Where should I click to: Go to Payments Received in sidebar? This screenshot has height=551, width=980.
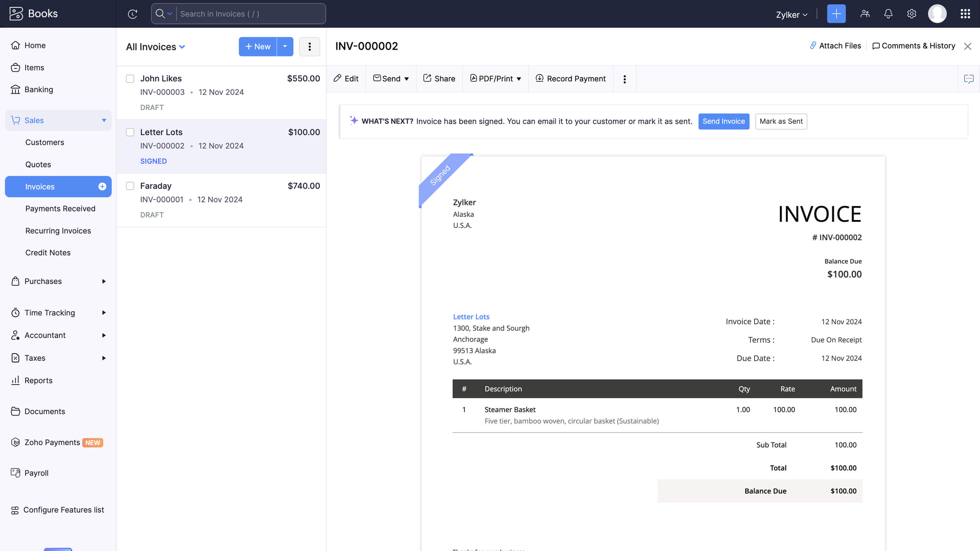[60, 208]
